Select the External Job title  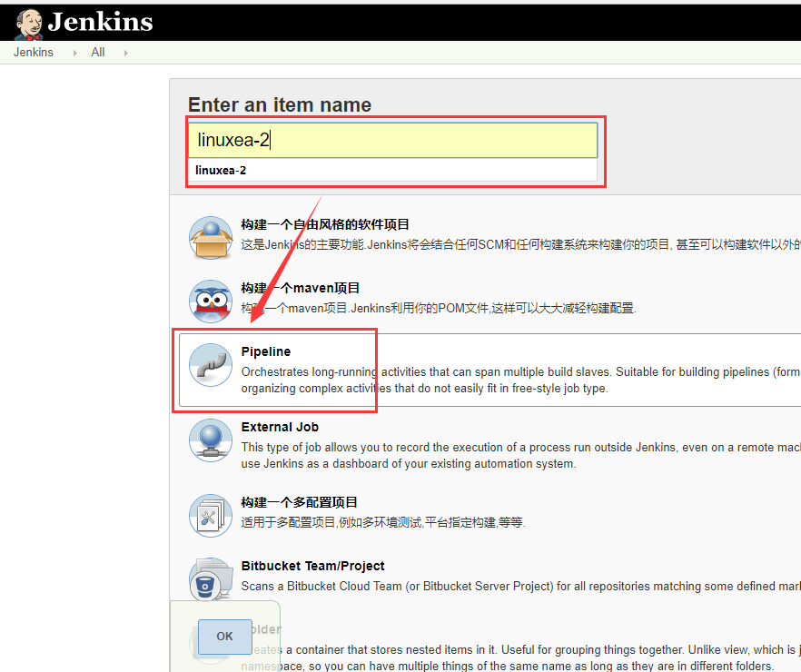click(x=280, y=427)
